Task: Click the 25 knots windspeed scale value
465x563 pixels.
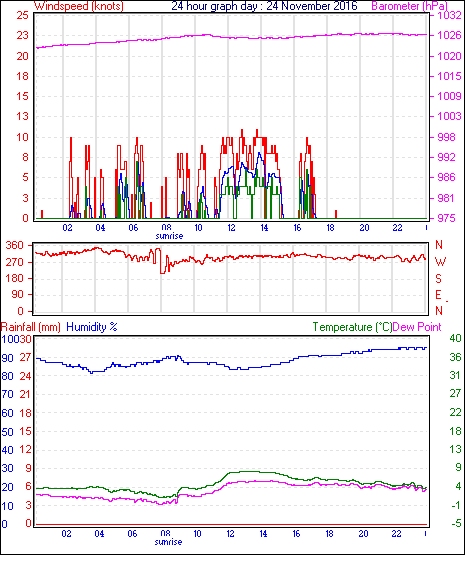Action: [22, 15]
